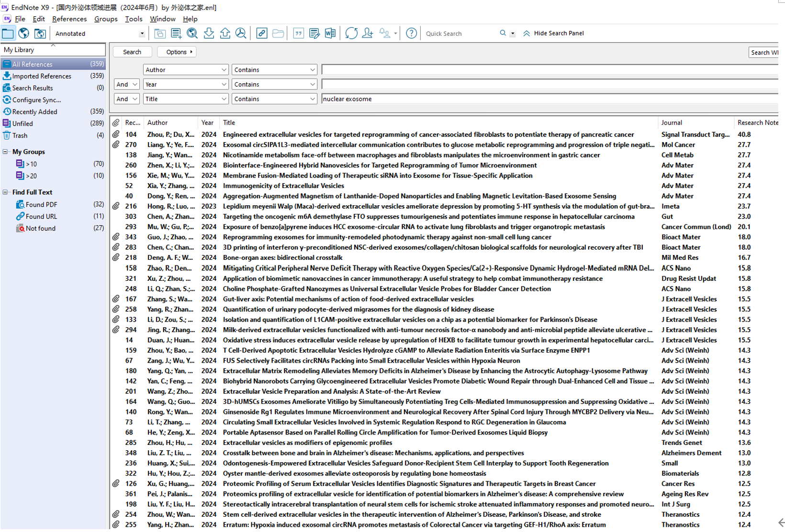Open the Tools menu
This screenshot has width=785, height=532.
(x=134, y=19)
